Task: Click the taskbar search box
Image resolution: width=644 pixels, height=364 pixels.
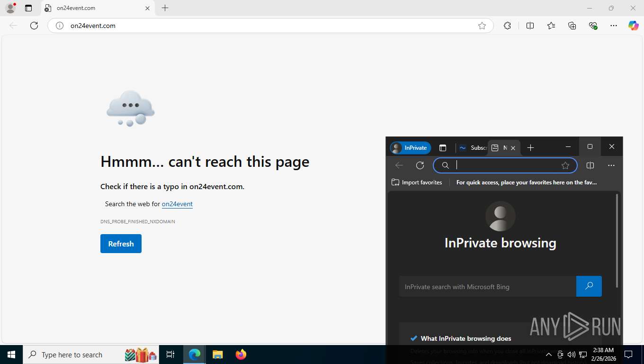Action: tap(92, 355)
